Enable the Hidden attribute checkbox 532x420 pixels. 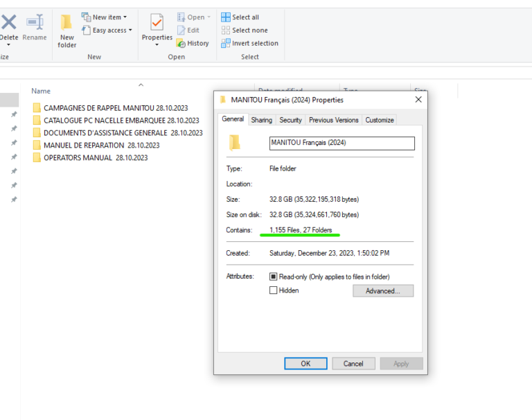273,290
